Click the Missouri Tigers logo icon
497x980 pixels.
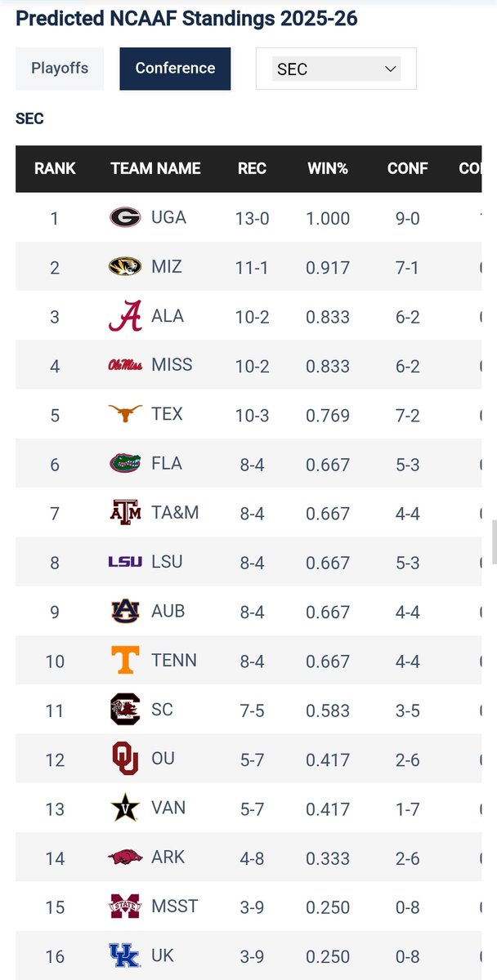pos(125,266)
